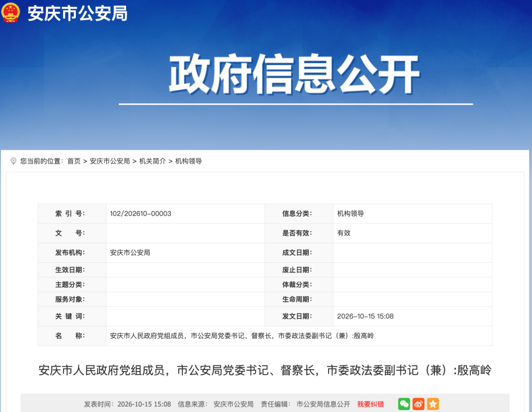The image size is (532, 412).
Task: Open the 首页 breadcrumb link
Action: point(73,161)
